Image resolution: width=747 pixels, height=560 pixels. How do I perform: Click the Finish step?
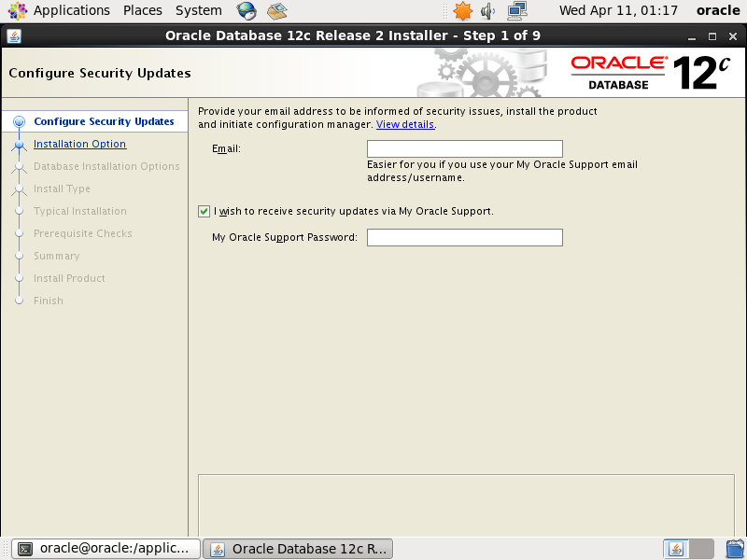[x=49, y=301]
